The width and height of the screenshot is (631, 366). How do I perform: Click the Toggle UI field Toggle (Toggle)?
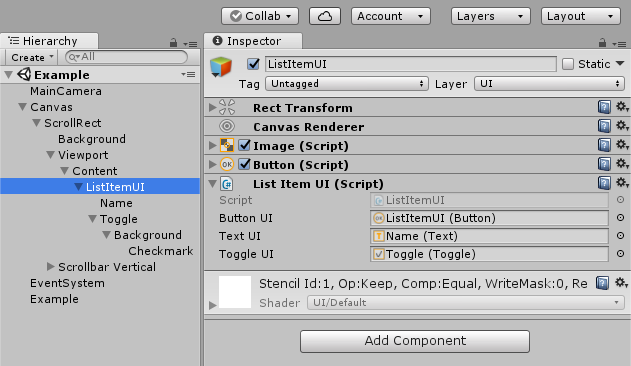click(489, 254)
